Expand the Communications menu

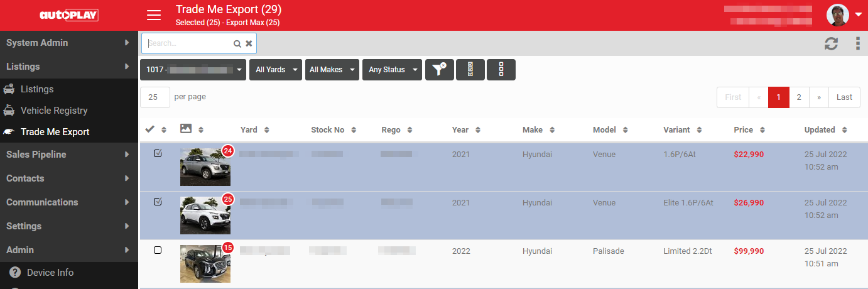[69, 202]
